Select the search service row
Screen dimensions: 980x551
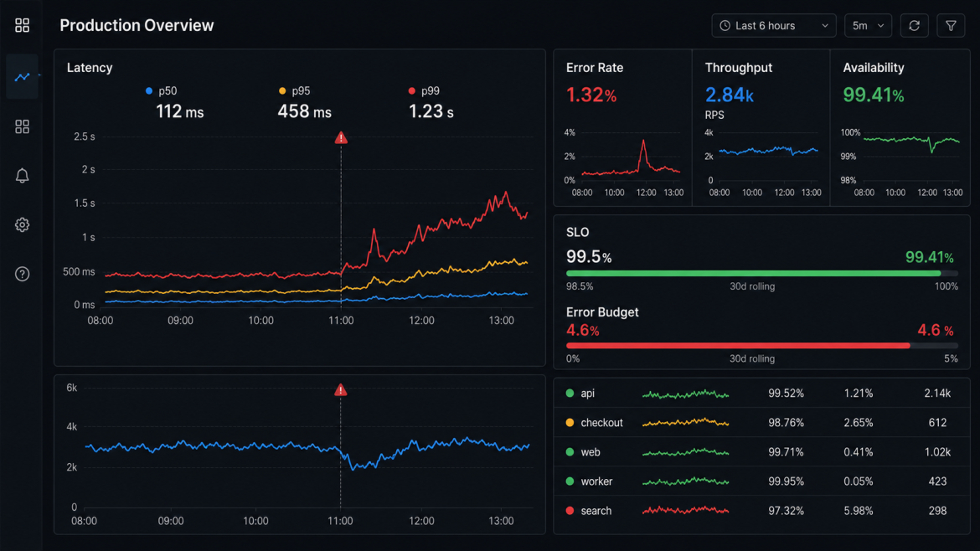coord(761,511)
